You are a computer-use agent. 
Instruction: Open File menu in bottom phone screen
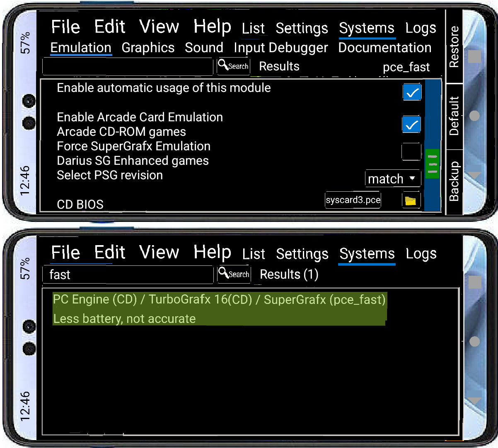(x=65, y=253)
